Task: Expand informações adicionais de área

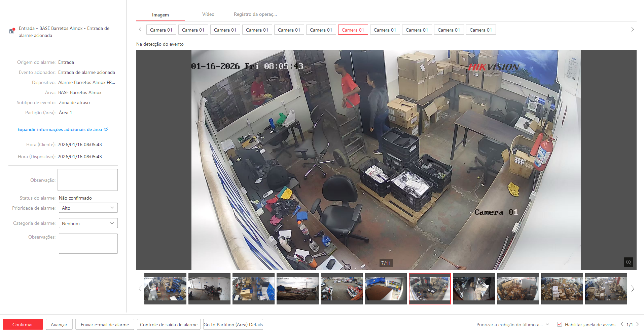Action: point(63,129)
